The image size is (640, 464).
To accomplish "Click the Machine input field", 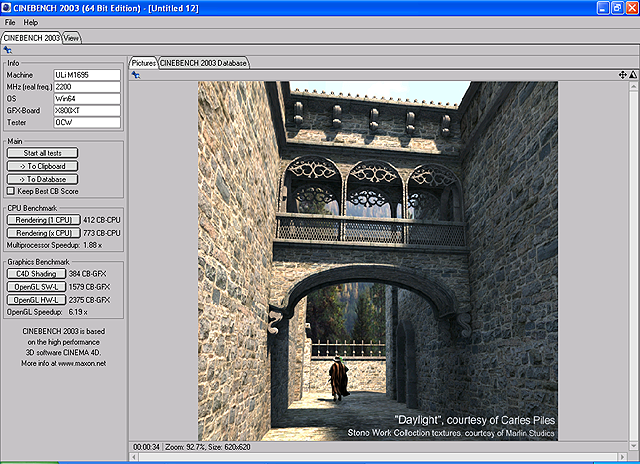I will coord(87,75).
